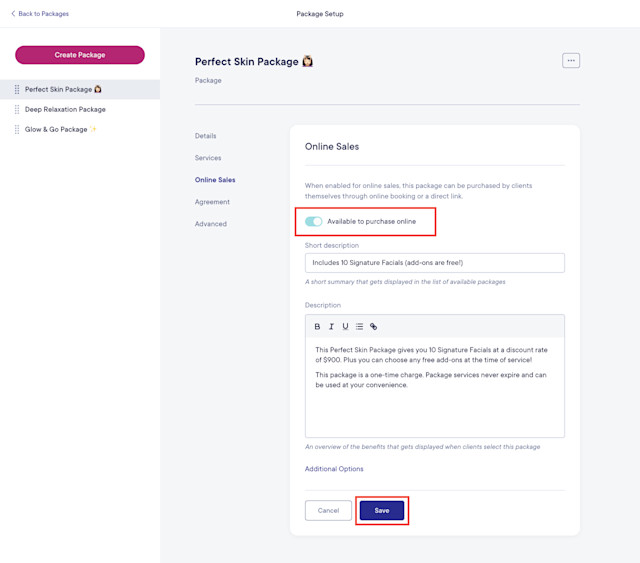The image size is (640, 563).
Task: Grab drag handle for Glow & Go Package
Action: (x=17, y=129)
